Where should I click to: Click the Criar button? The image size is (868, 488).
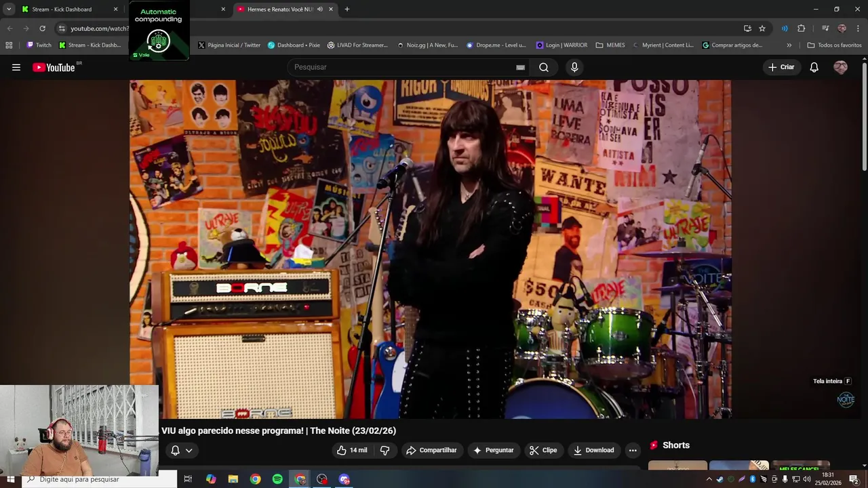click(781, 67)
